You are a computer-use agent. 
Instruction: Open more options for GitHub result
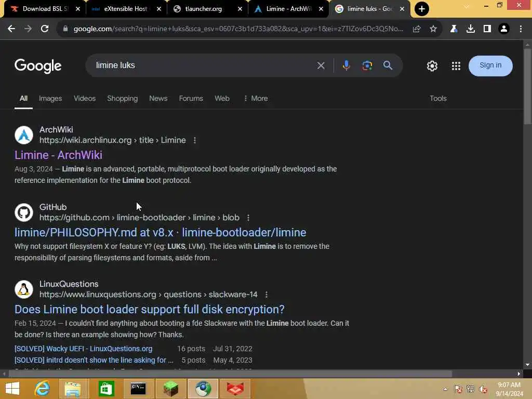click(248, 218)
